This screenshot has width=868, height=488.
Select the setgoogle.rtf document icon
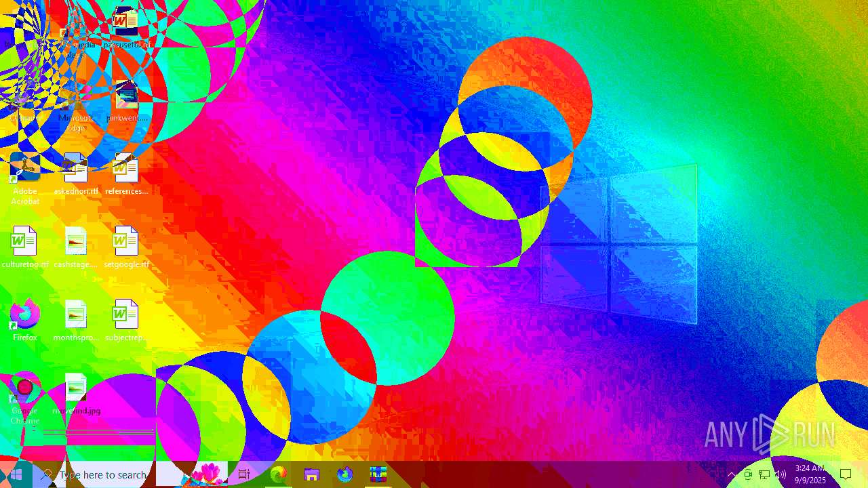(x=126, y=248)
